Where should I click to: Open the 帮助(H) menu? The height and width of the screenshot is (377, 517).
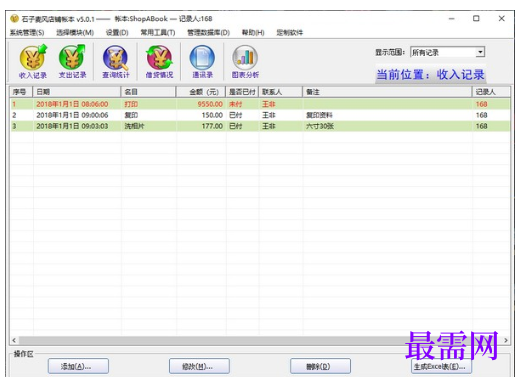pos(253,32)
